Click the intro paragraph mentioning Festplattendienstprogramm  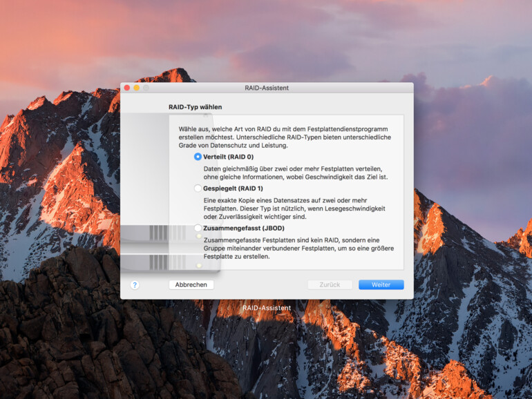(x=285, y=137)
